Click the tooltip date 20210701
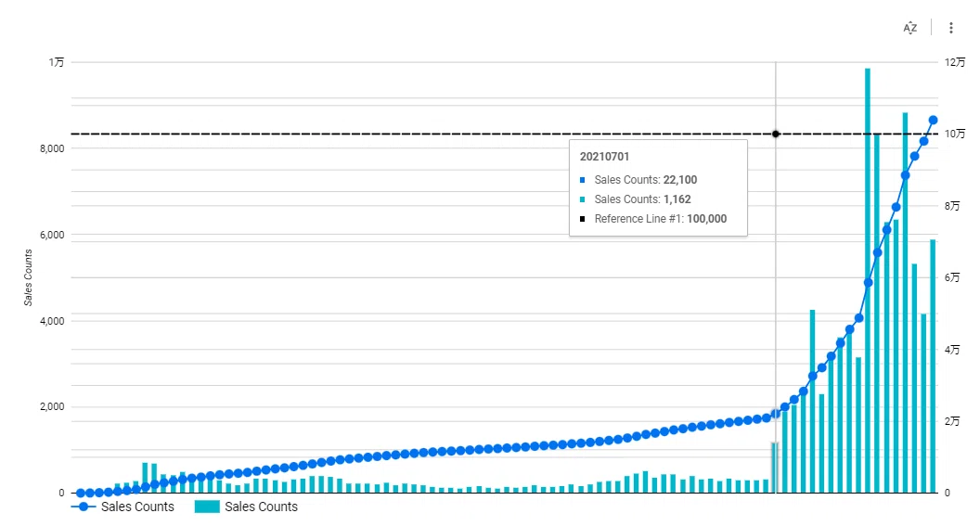The height and width of the screenshot is (526, 980). tap(604, 157)
